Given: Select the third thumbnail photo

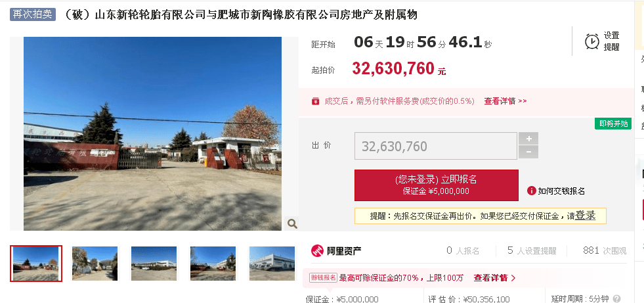Looking at the screenshot, I should coord(154,263).
